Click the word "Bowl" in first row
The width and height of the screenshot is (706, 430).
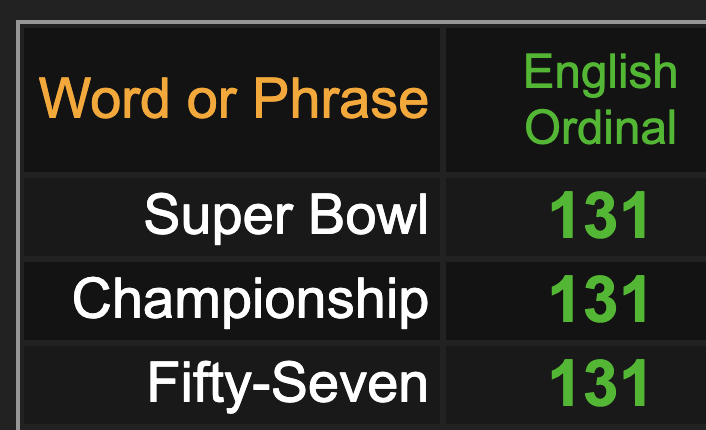[x=369, y=214]
